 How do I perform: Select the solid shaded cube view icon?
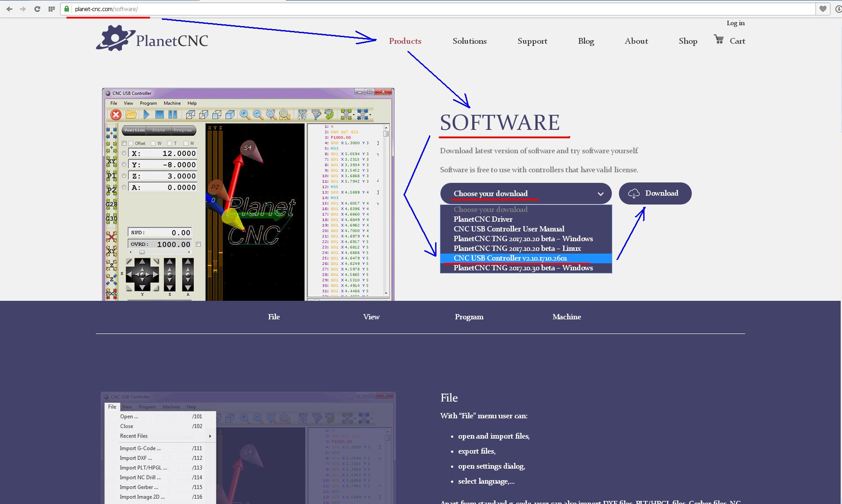click(230, 115)
